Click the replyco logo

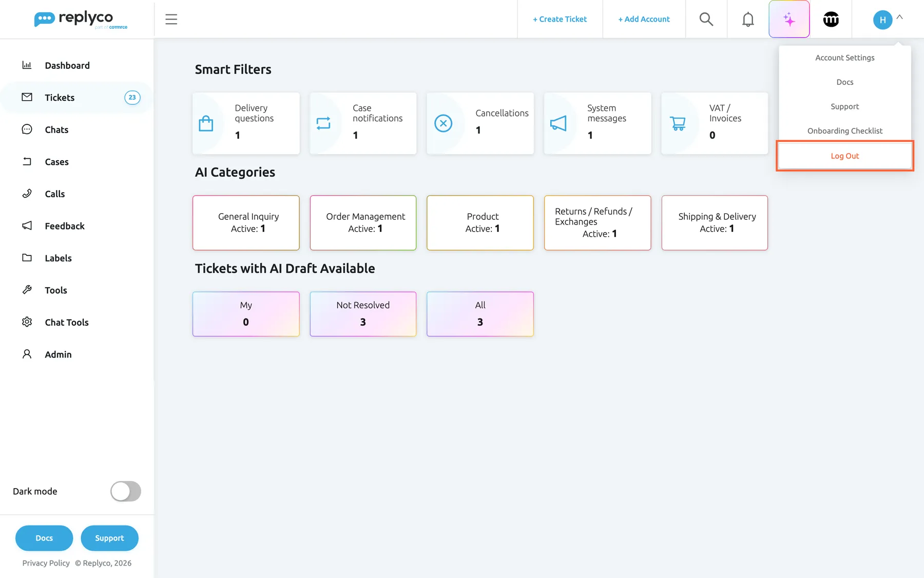[x=81, y=20]
